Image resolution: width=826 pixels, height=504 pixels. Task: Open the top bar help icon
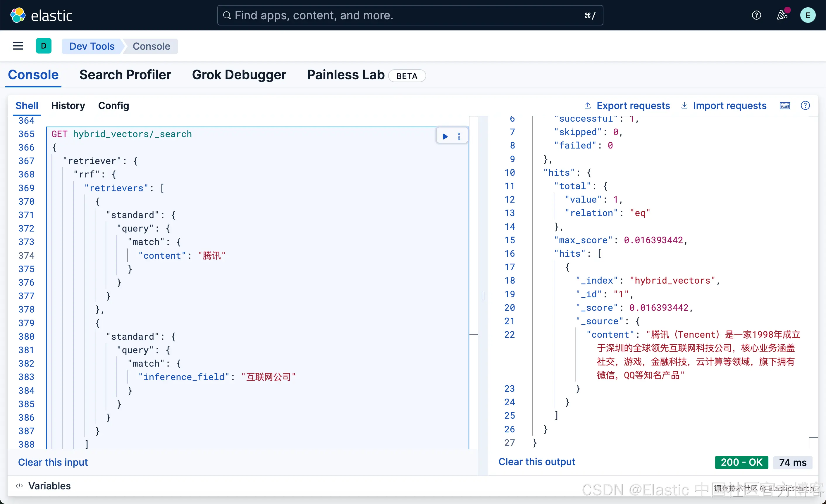[x=756, y=15]
